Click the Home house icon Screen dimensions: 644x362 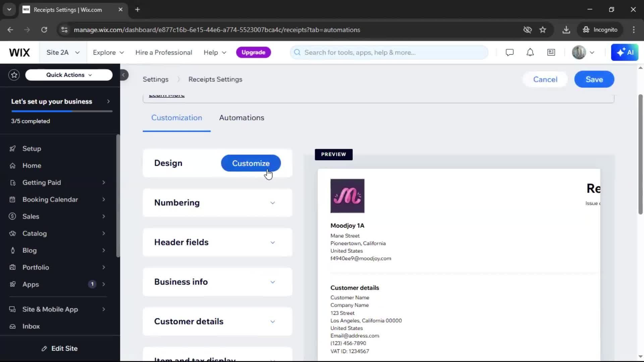[12, 166]
